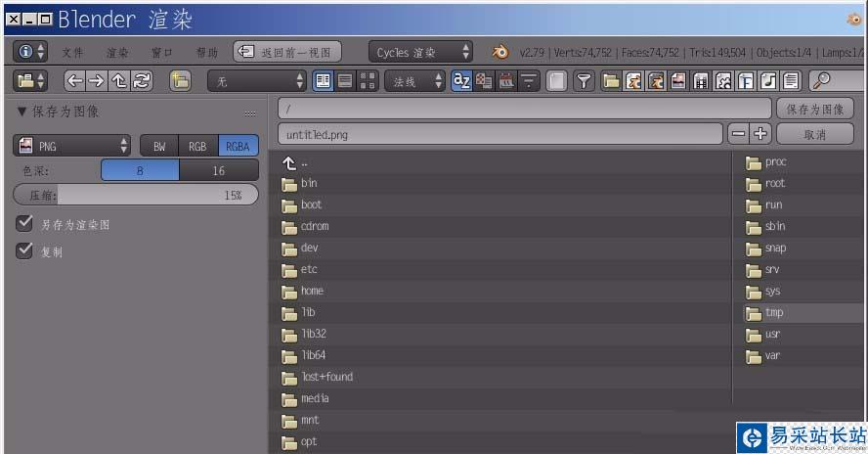Filter script files icon

coord(723,81)
